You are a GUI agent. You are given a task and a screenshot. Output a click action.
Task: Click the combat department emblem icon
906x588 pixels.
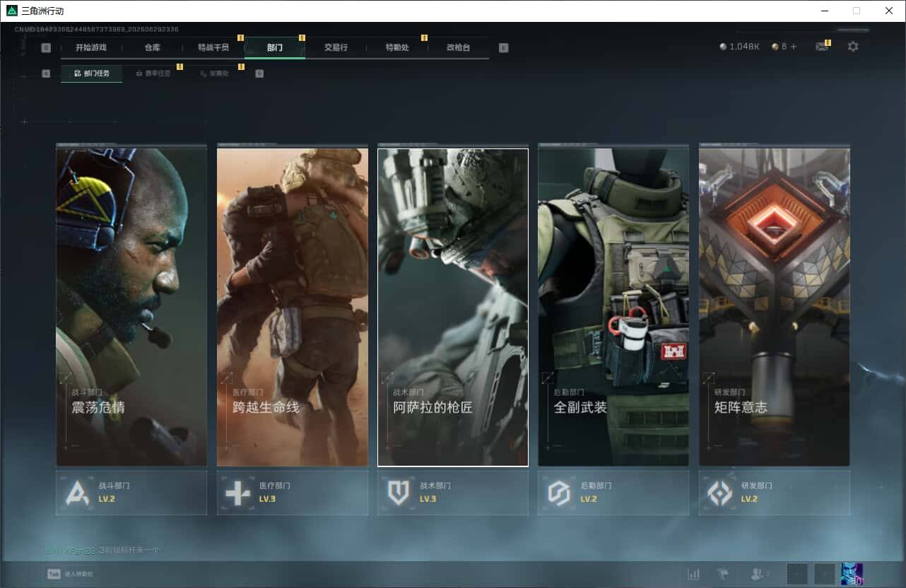point(77,493)
